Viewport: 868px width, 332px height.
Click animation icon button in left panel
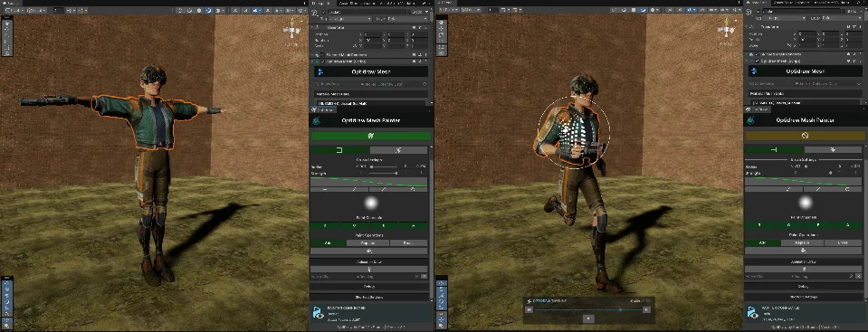[x=368, y=269]
